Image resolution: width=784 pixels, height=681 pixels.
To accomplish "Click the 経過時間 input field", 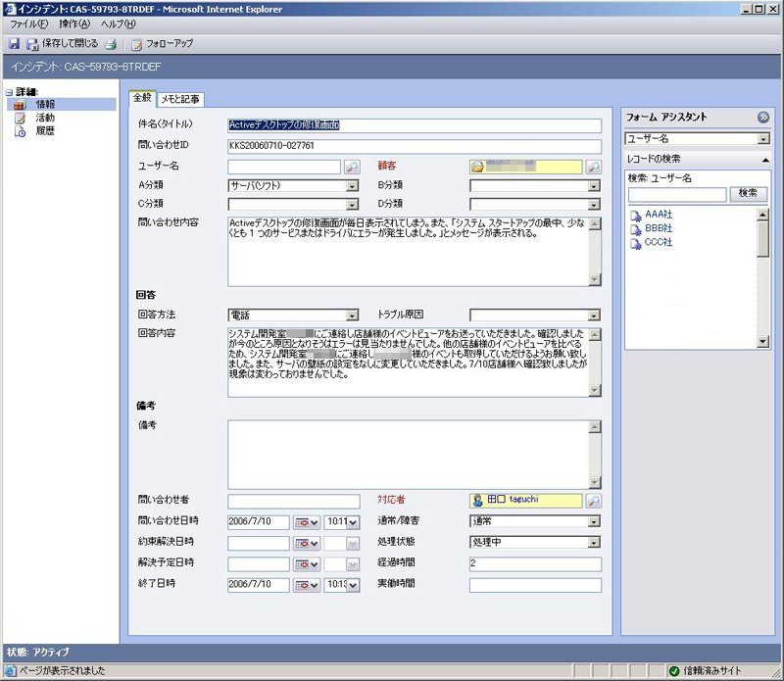I will tap(535, 564).
